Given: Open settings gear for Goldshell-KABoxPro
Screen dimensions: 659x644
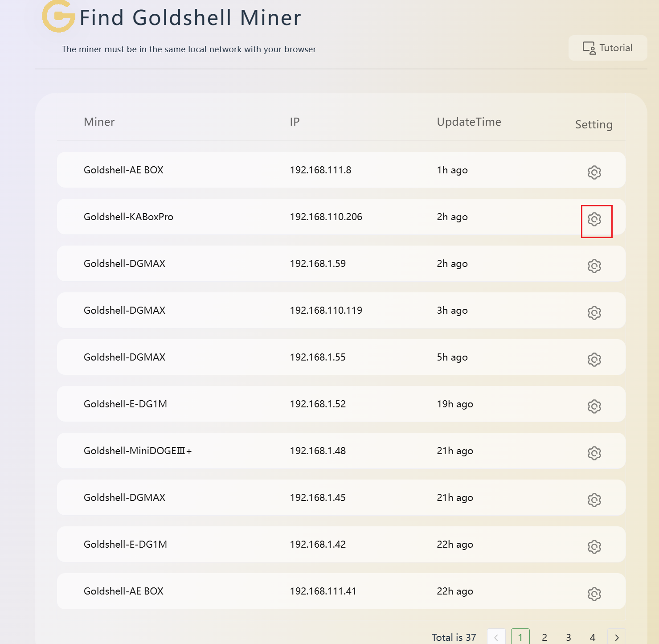Looking at the screenshot, I should pos(594,219).
